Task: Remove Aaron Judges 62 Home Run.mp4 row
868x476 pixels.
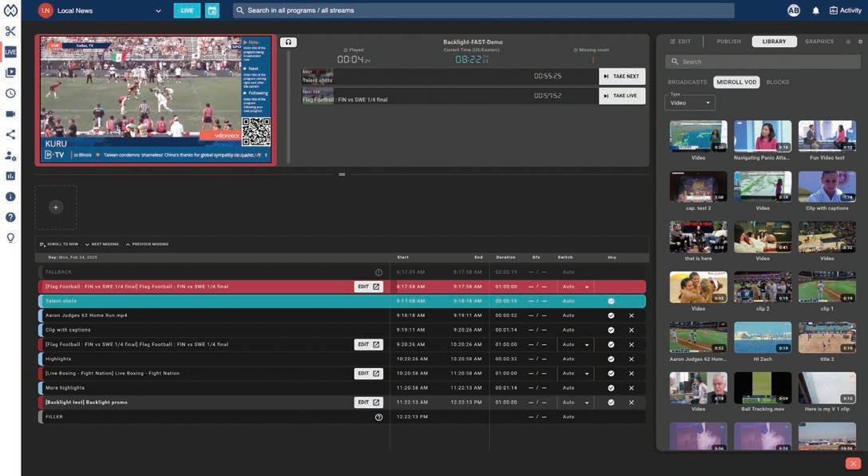Action: coord(631,315)
